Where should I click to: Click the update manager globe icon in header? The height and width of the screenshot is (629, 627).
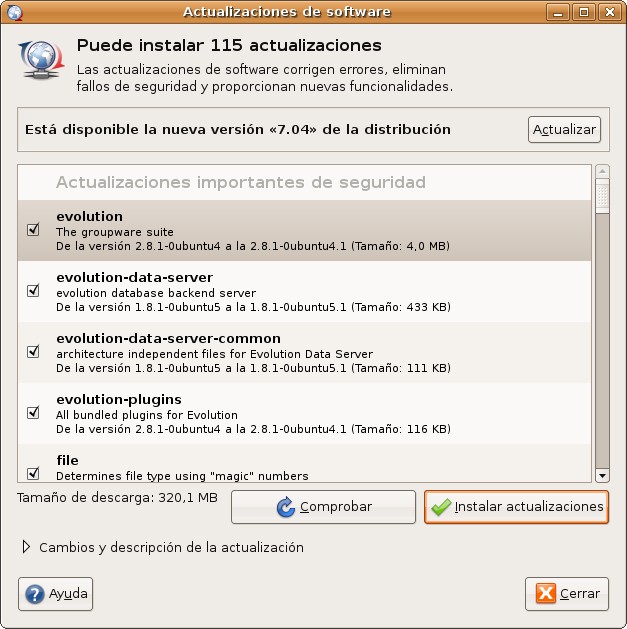click(x=41, y=59)
